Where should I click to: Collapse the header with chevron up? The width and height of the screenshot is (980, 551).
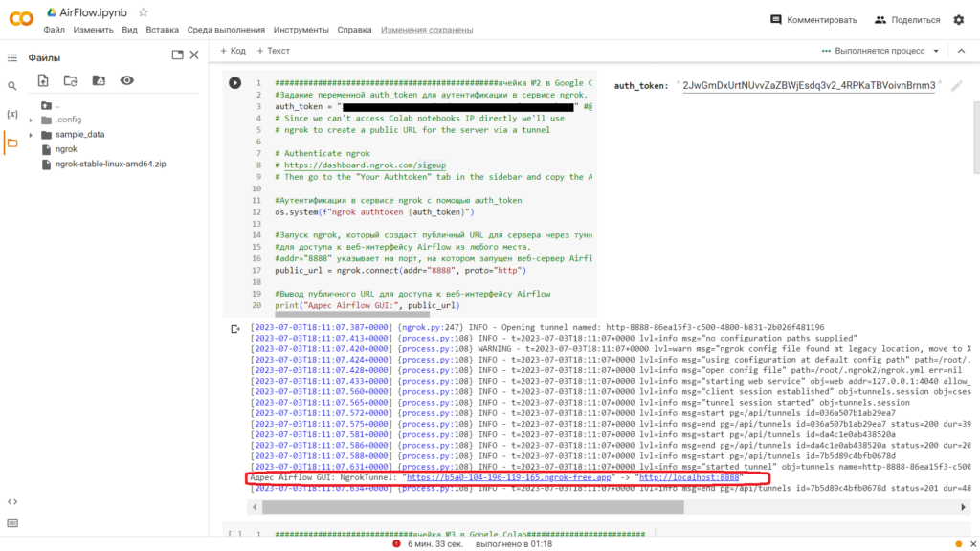coord(961,51)
